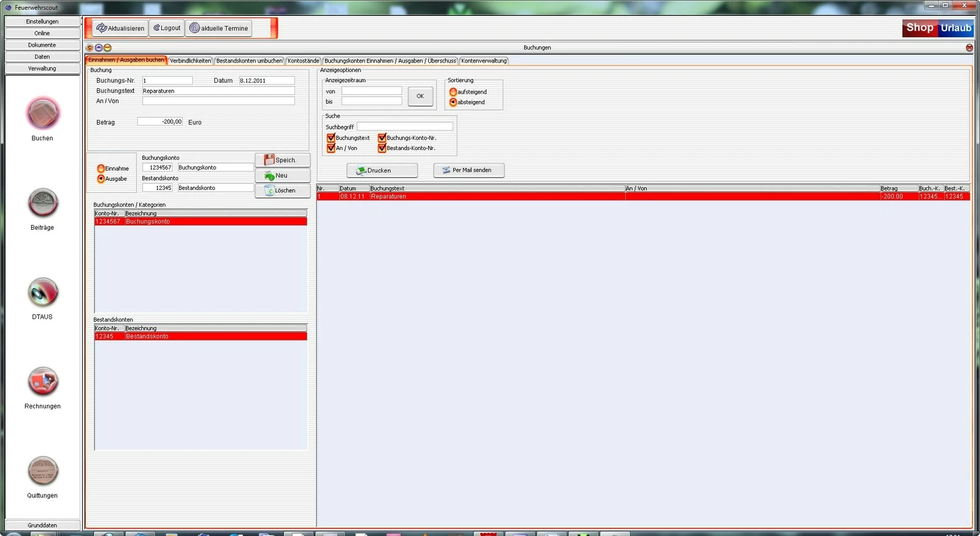The width and height of the screenshot is (980, 536).
Task: Select aufsteigend sorting
Action: click(x=453, y=92)
